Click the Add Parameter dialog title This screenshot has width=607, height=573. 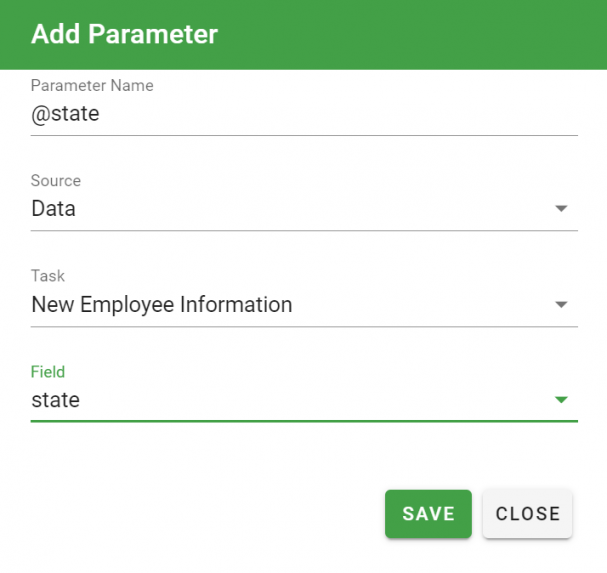124,34
